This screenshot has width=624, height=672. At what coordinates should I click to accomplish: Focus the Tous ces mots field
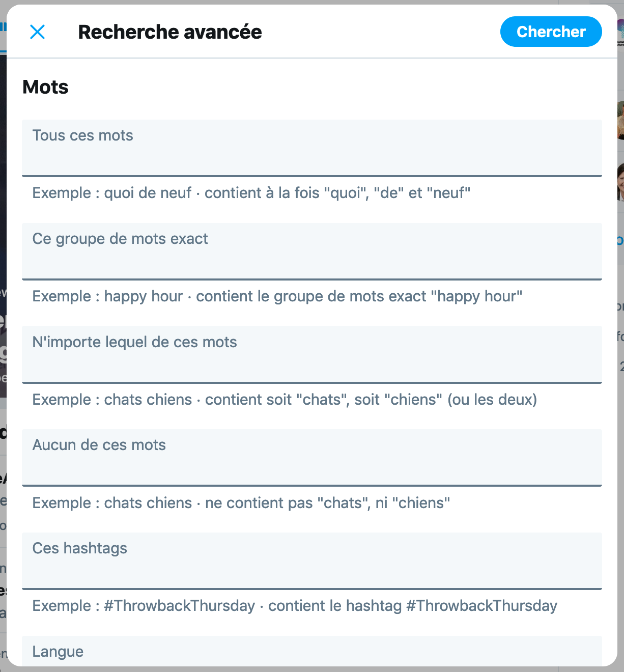pyautogui.click(x=311, y=148)
